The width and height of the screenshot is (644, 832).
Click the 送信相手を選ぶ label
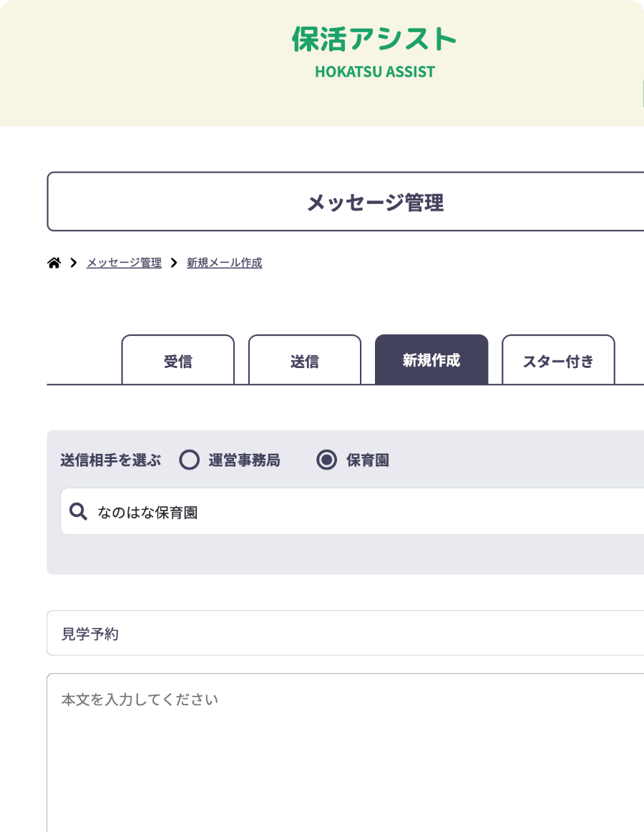click(x=111, y=460)
